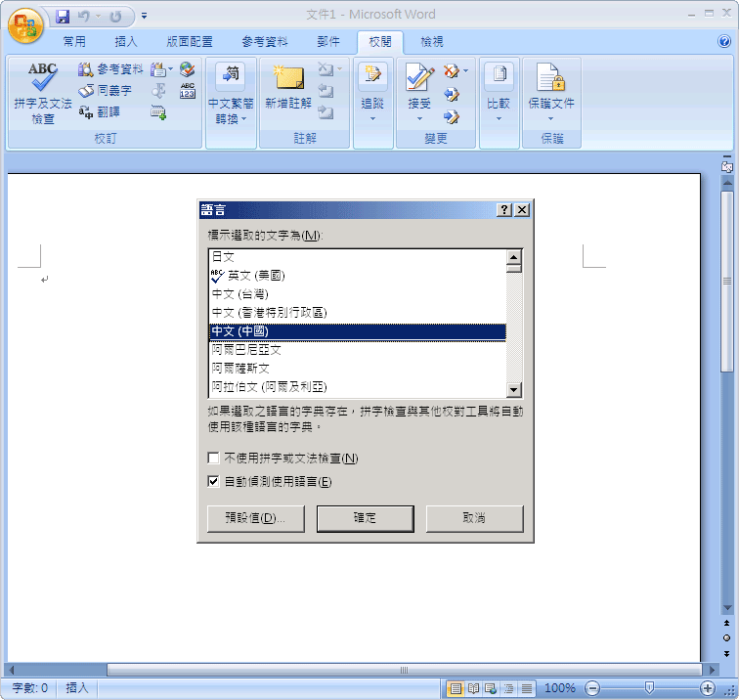Confirm with the 確定 button
739x700 pixels.
coord(366,518)
